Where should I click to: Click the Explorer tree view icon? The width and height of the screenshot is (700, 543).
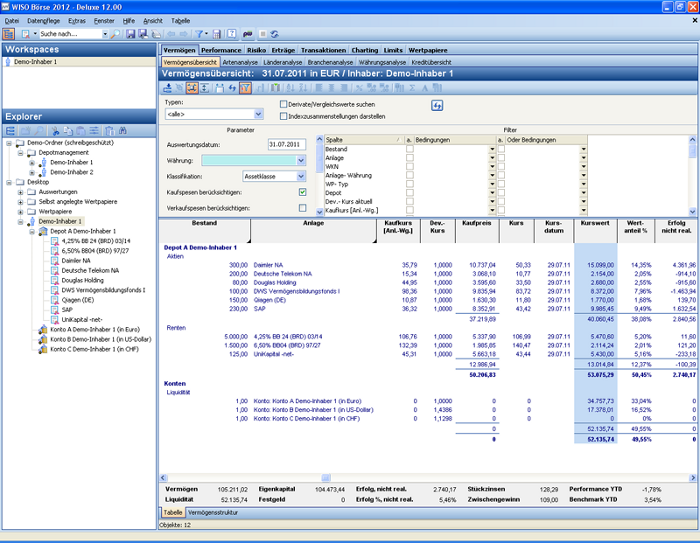tap(10, 131)
